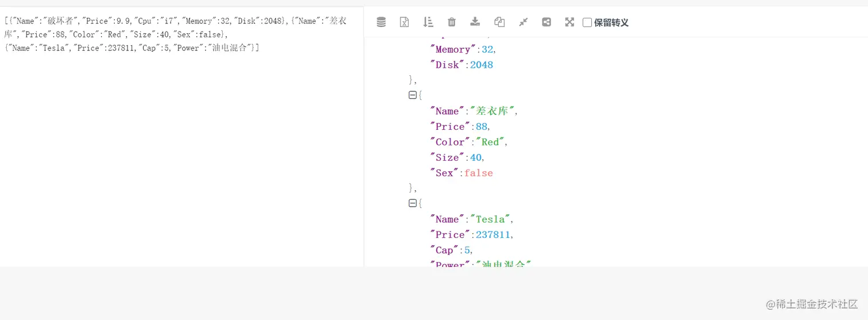Click the share icon
Viewport: 868px width, 320px height.
coord(547,22)
